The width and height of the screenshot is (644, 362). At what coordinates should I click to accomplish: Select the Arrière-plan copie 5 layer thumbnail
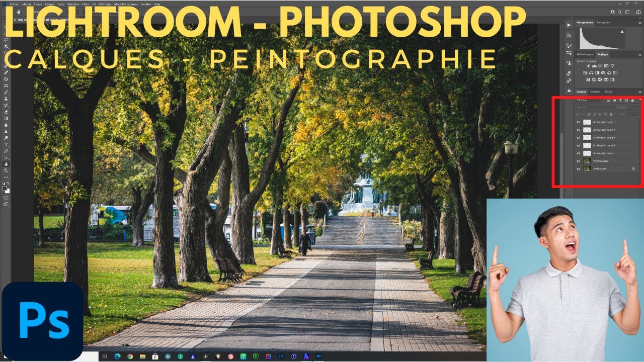click(587, 122)
